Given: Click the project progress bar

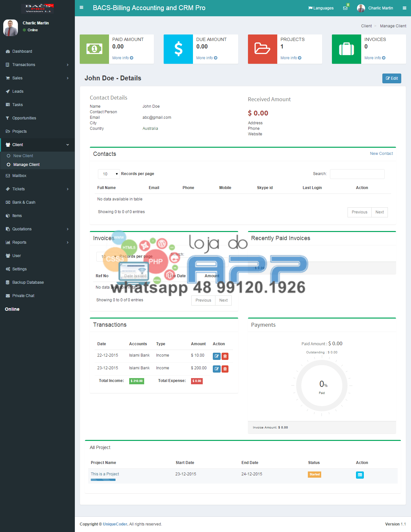Looking at the screenshot, I should pyautogui.click(x=103, y=480).
